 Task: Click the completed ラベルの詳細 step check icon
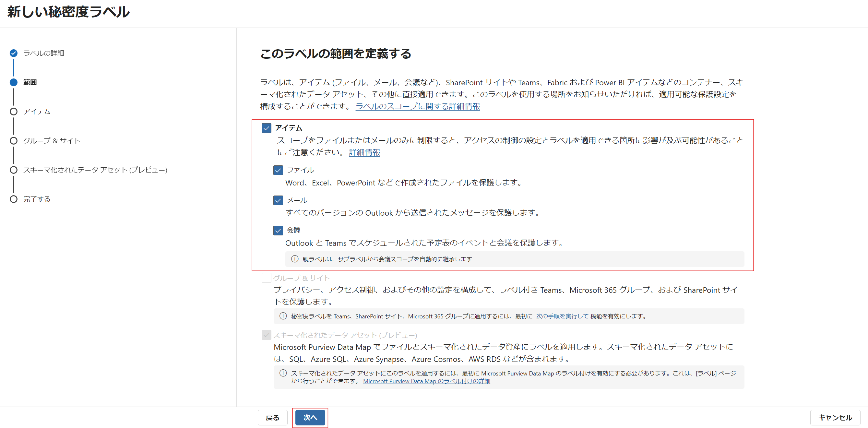(x=14, y=53)
